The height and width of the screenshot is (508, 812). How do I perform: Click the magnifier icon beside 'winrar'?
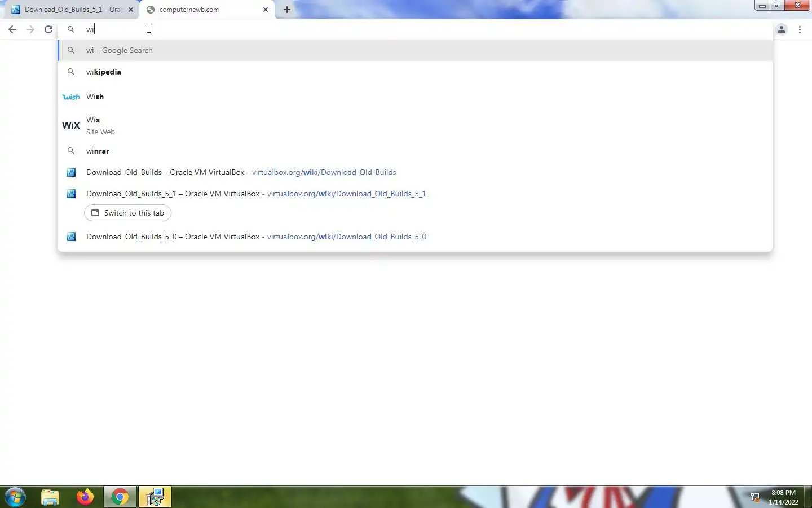(71, 151)
